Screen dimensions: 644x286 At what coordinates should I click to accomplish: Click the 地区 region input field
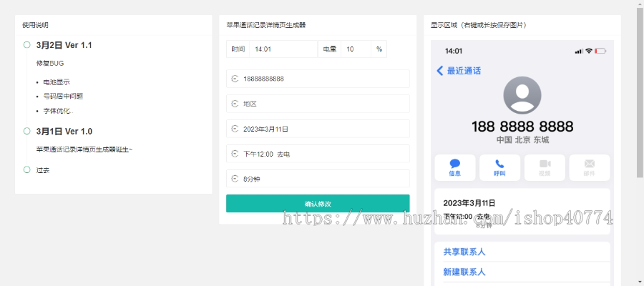click(318, 104)
